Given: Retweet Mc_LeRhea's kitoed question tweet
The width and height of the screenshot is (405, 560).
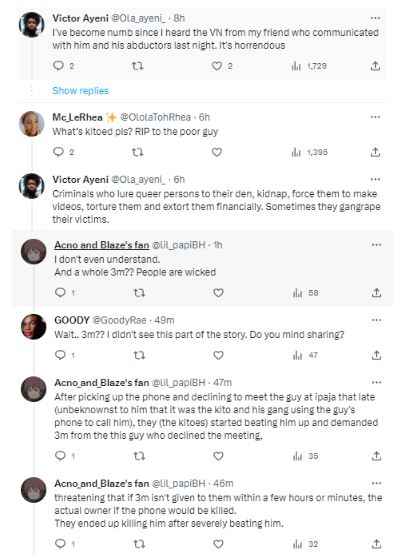Looking at the screenshot, I should click(x=138, y=152).
